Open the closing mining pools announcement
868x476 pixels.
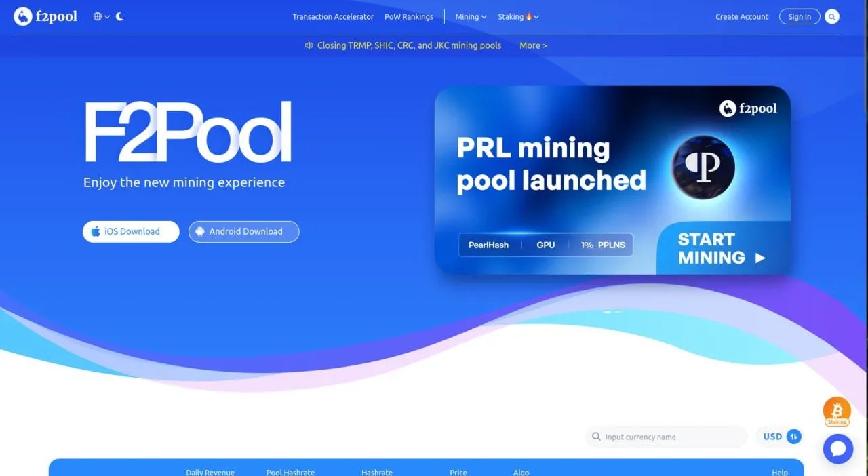[x=410, y=45]
